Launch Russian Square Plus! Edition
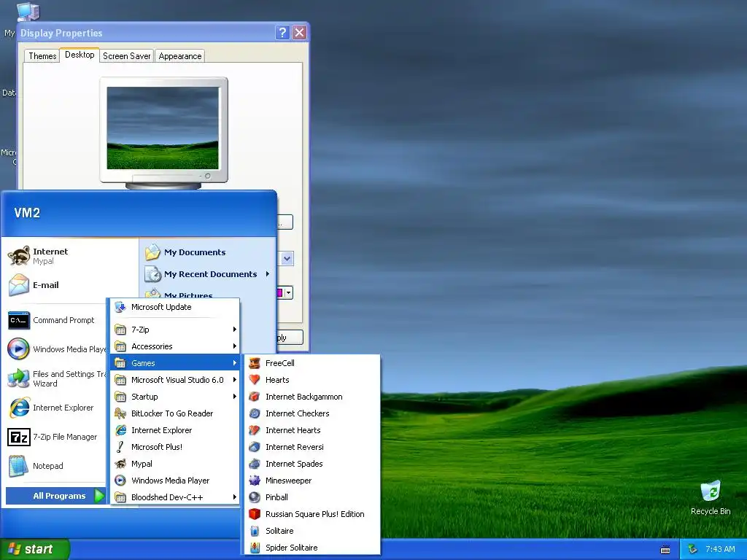The width and height of the screenshot is (747, 560). 312,514
